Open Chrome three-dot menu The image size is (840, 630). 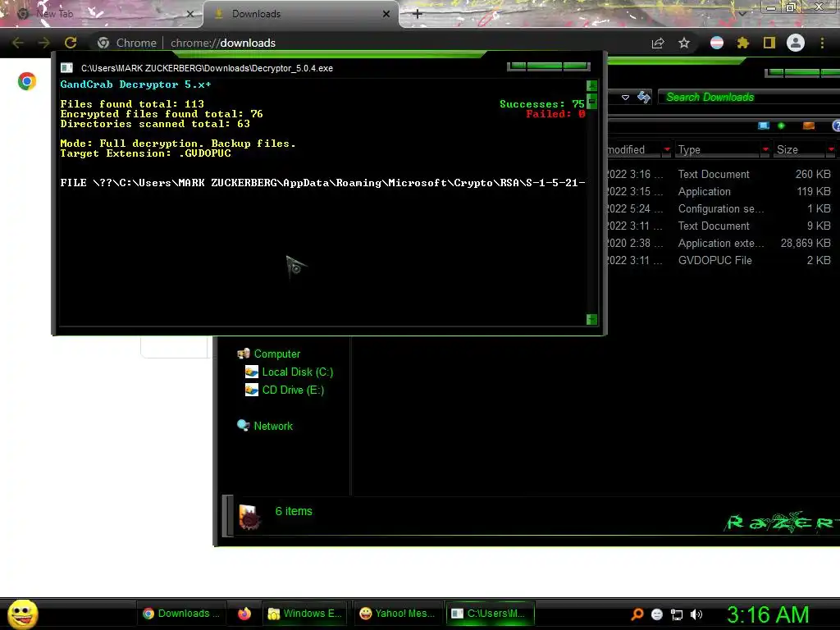822,43
